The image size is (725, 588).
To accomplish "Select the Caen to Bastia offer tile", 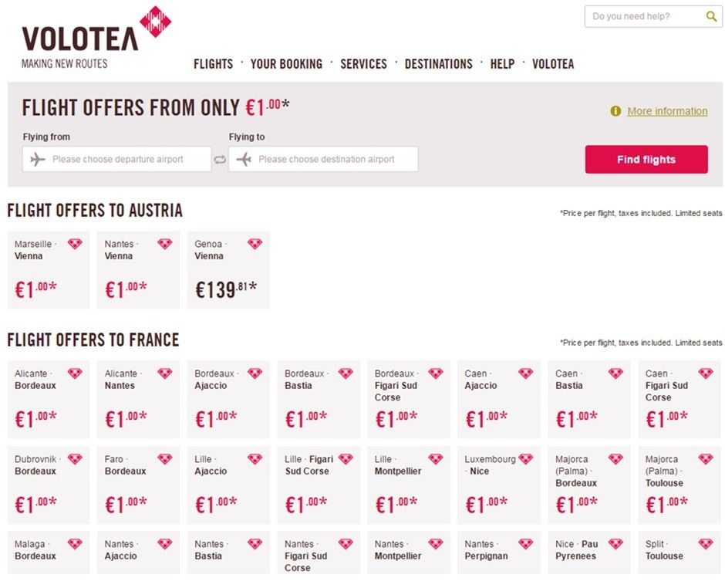I will (x=589, y=399).
